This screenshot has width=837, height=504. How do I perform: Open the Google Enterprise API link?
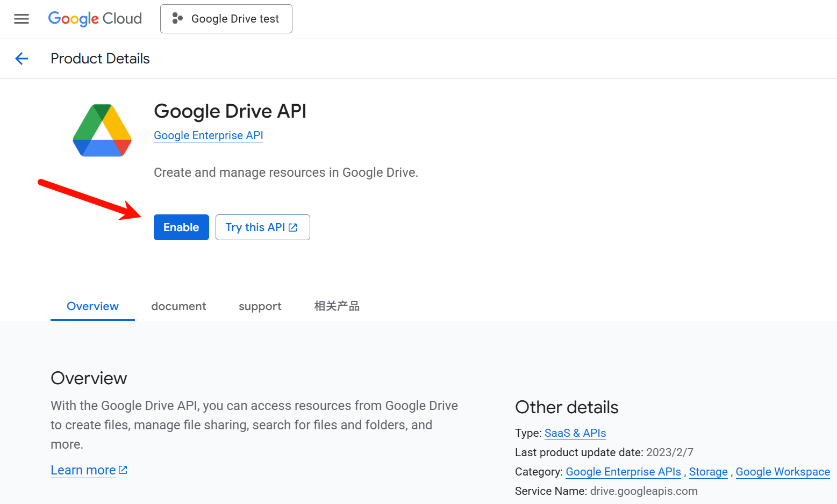(209, 135)
